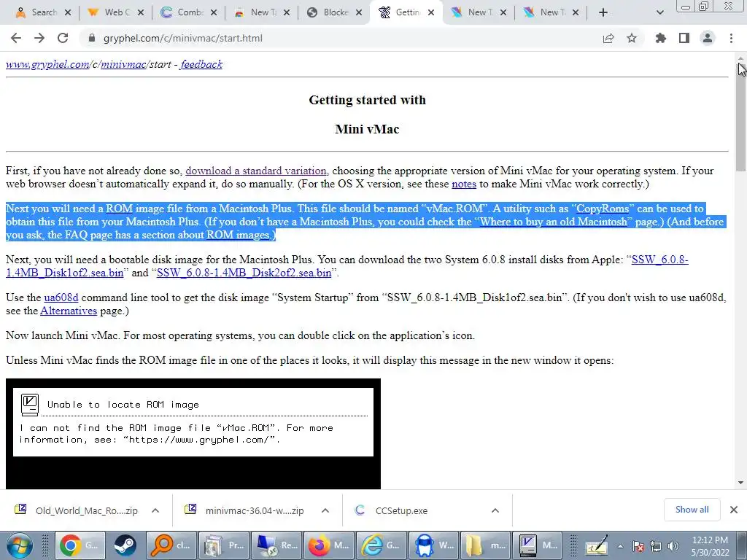This screenshot has width=747, height=560.
Task: Reload the current page
Action: [63, 38]
